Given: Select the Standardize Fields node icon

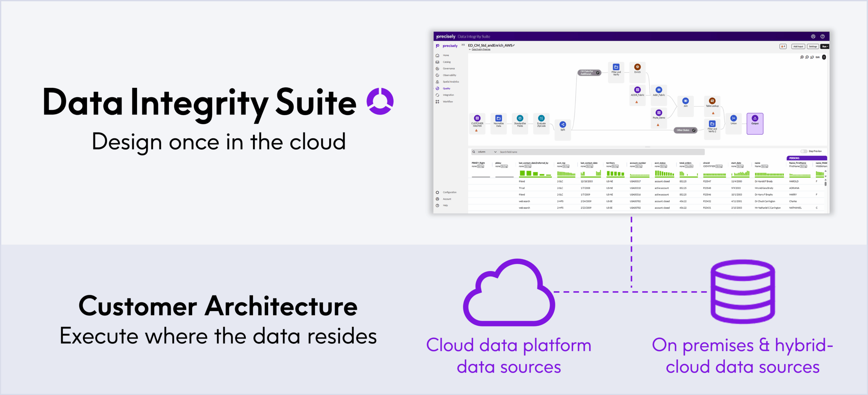Looking at the screenshot, I should 520,118.
